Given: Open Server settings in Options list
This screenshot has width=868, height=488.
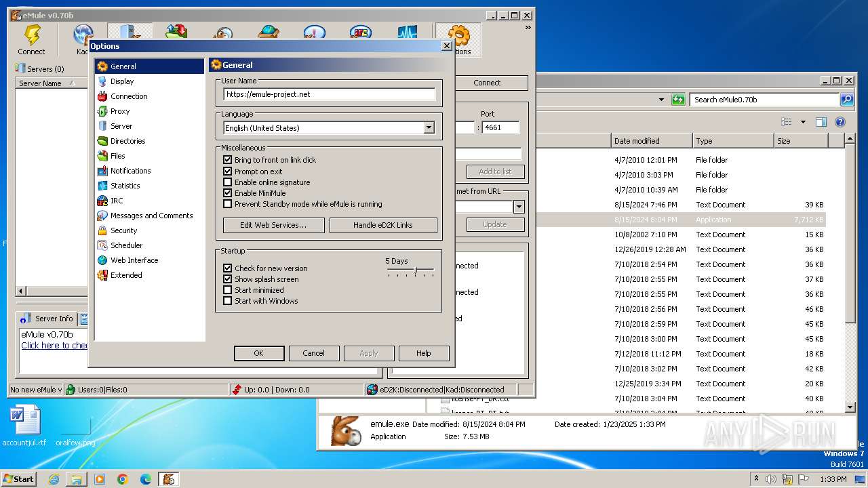Looking at the screenshot, I should [x=121, y=126].
